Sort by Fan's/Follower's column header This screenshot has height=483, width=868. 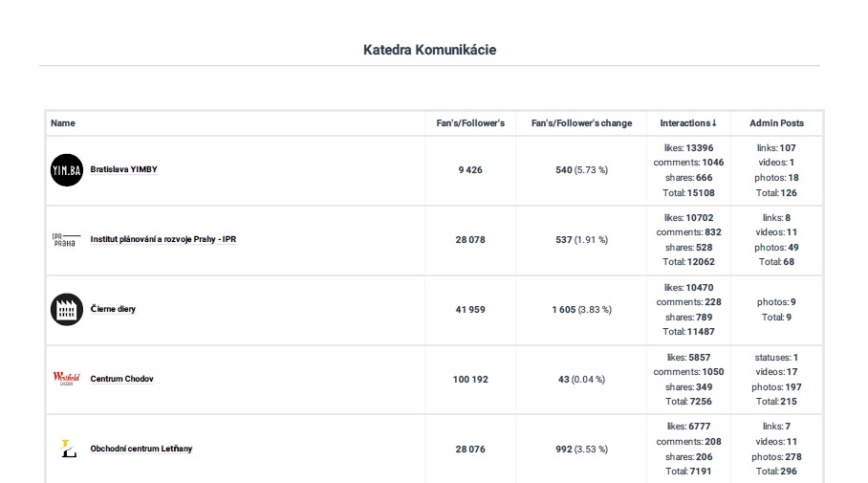(x=470, y=123)
